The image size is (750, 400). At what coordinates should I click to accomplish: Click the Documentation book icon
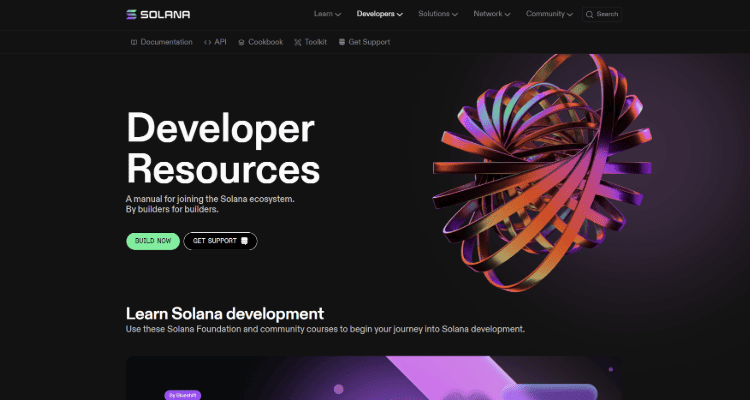pos(134,42)
